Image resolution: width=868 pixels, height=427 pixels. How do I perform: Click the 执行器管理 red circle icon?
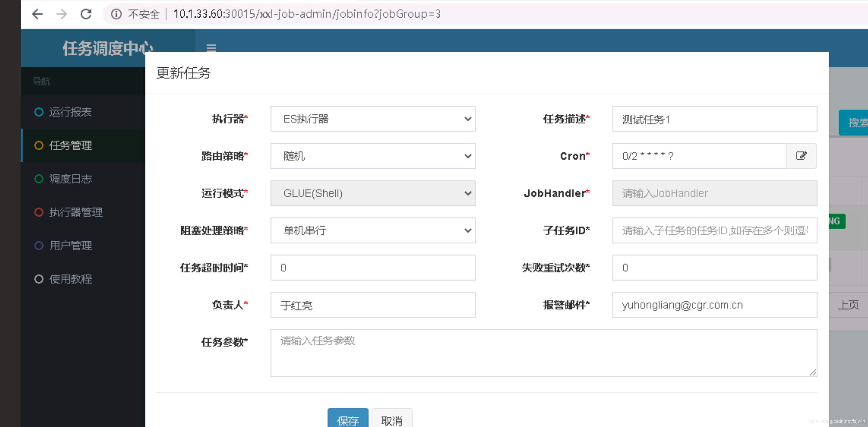pyautogui.click(x=39, y=212)
